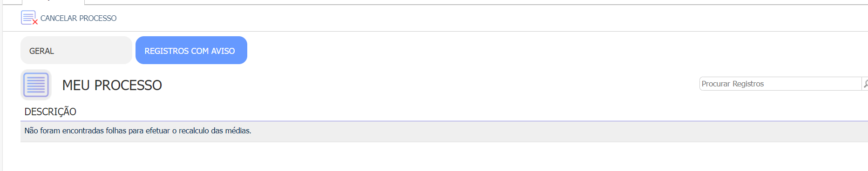Screen dimensions: 868x171
Task: Click the blue lined-page process thumbnail
Action: 36,85
